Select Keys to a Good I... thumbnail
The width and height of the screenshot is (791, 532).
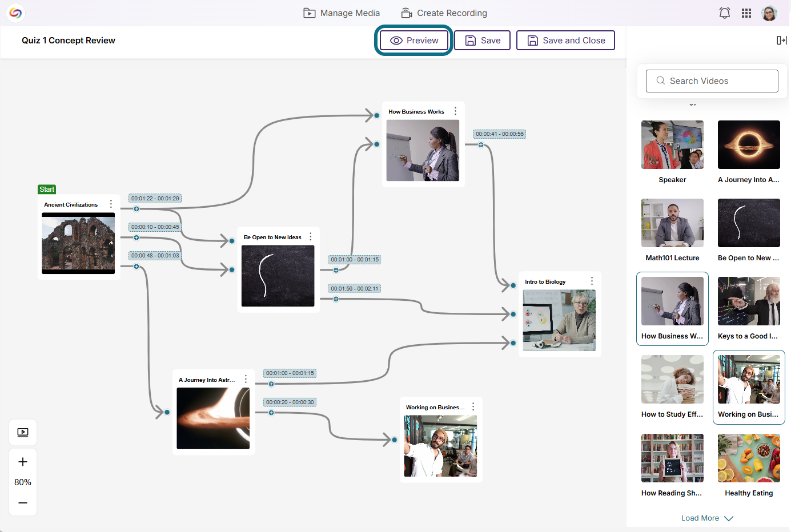point(749,301)
